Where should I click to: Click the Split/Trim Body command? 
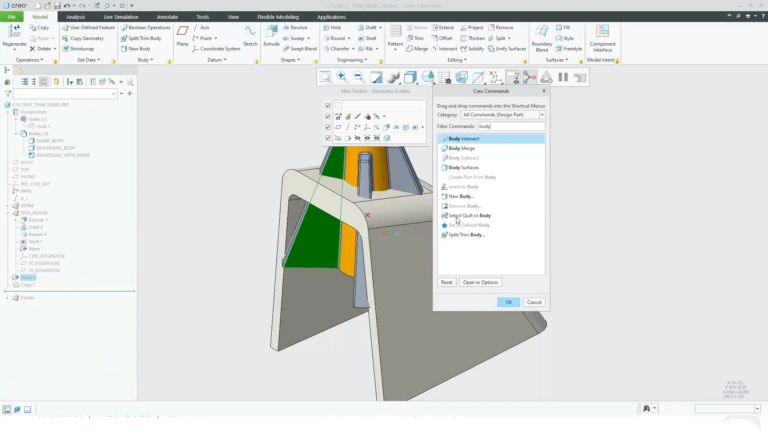pos(141,38)
